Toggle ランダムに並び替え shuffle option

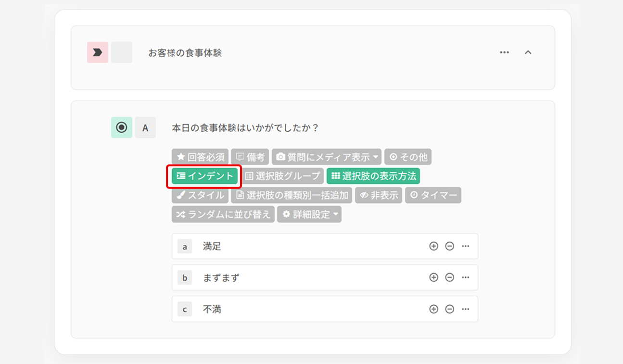(x=223, y=214)
